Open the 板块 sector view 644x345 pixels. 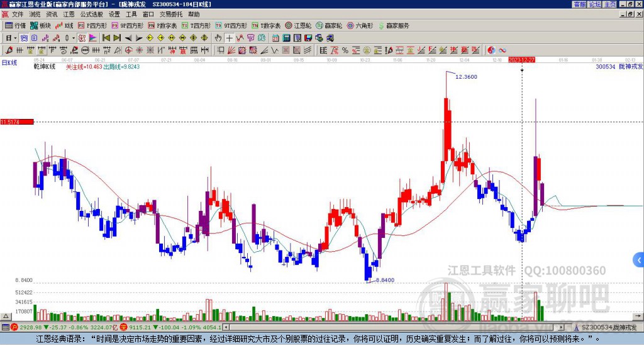40,25
